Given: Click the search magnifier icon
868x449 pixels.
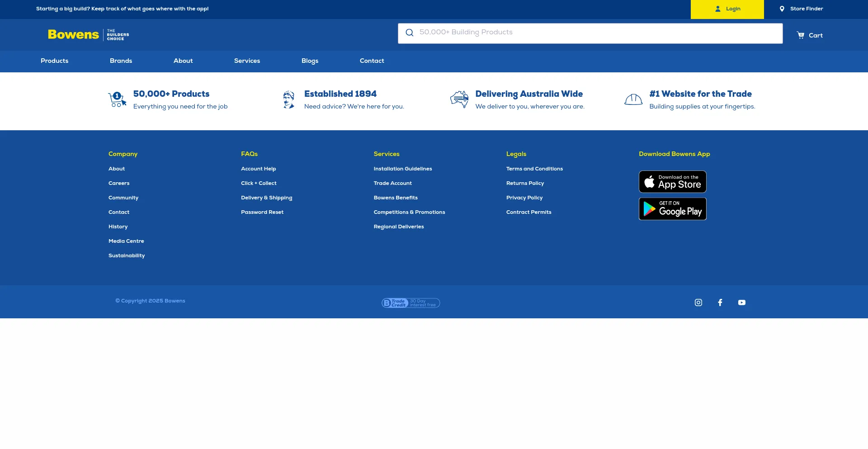Looking at the screenshot, I should click(x=410, y=33).
